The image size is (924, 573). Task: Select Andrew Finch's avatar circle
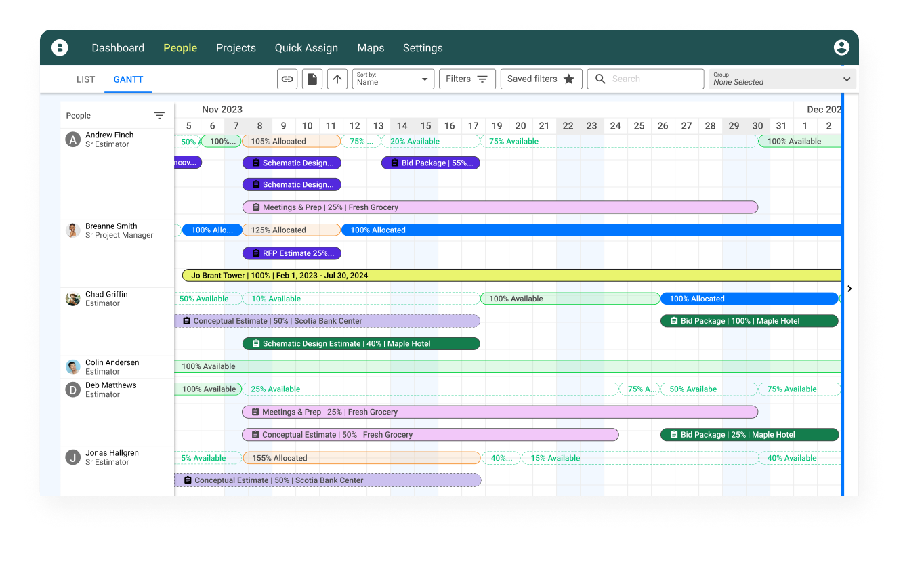(72, 140)
